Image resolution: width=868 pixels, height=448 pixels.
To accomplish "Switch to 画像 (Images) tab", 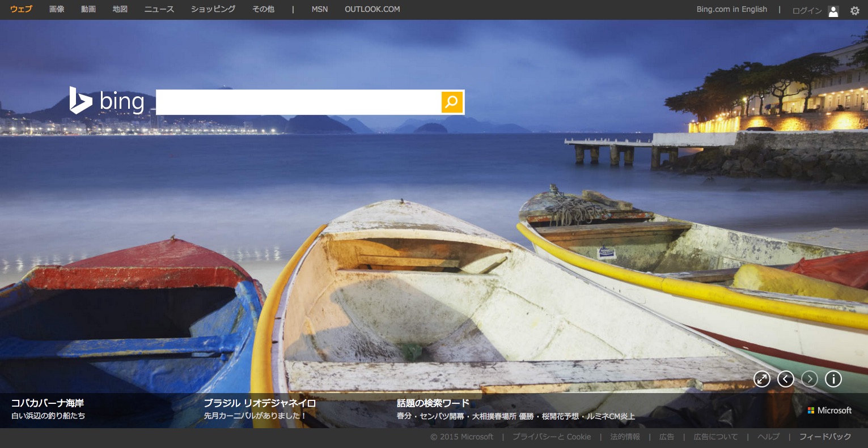I will click(x=57, y=10).
